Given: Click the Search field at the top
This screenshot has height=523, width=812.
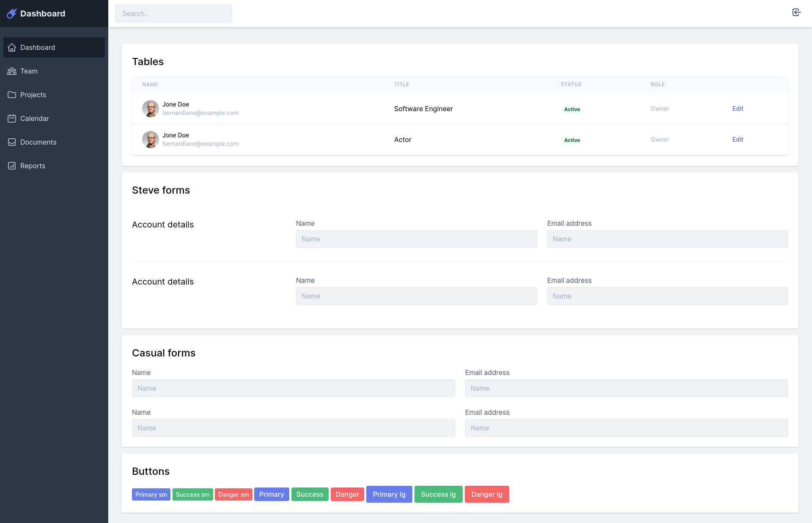Looking at the screenshot, I should click(173, 13).
